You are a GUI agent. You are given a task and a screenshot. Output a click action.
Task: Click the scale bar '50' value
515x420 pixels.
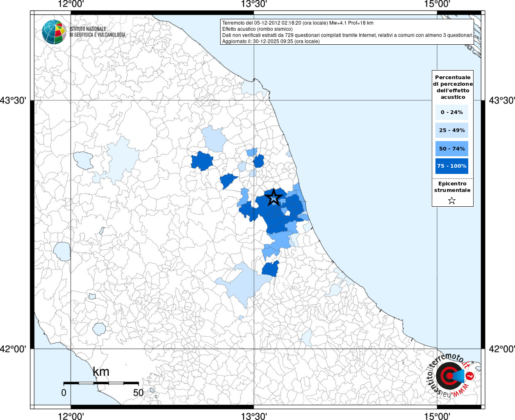(x=138, y=393)
